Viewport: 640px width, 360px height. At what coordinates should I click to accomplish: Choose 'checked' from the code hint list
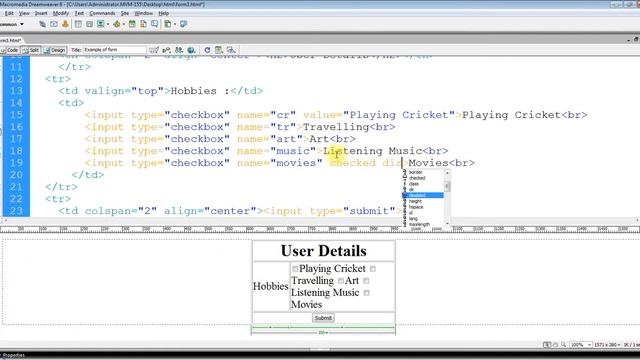pyautogui.click(x=417, y=178)
